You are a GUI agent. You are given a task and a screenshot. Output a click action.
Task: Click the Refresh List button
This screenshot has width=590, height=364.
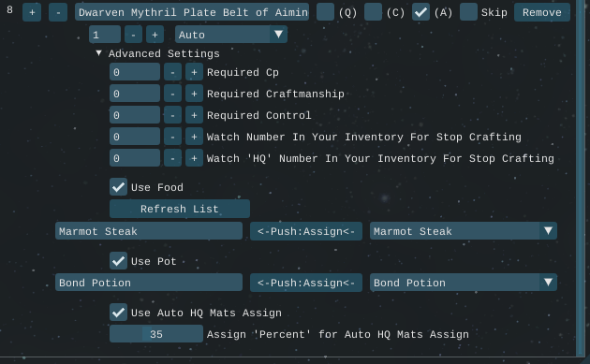[180, 209]
